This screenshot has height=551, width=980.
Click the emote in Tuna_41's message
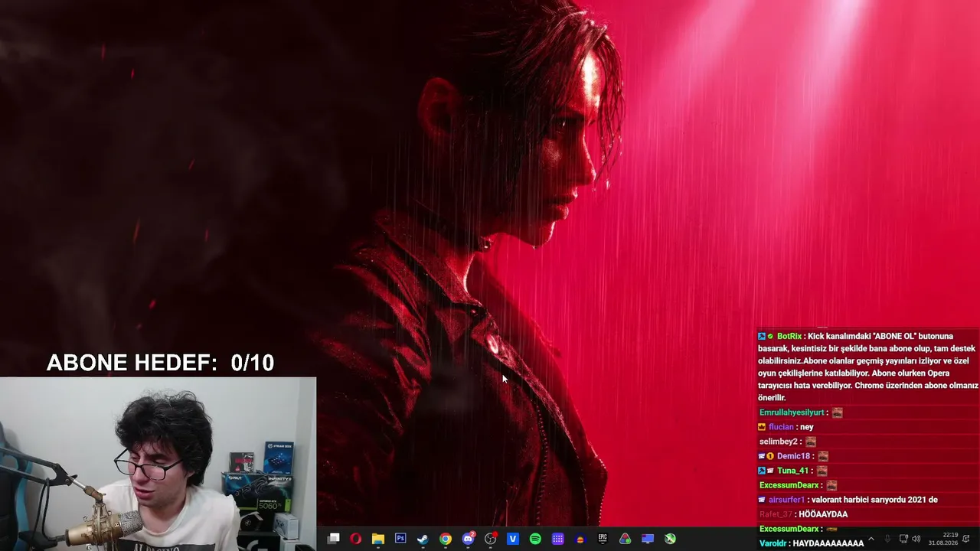click(822, 471)
